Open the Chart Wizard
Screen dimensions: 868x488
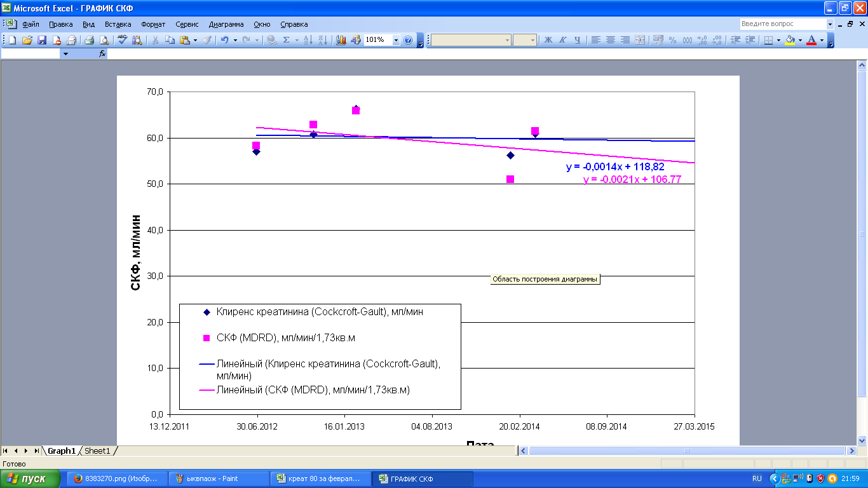point(341,40)
